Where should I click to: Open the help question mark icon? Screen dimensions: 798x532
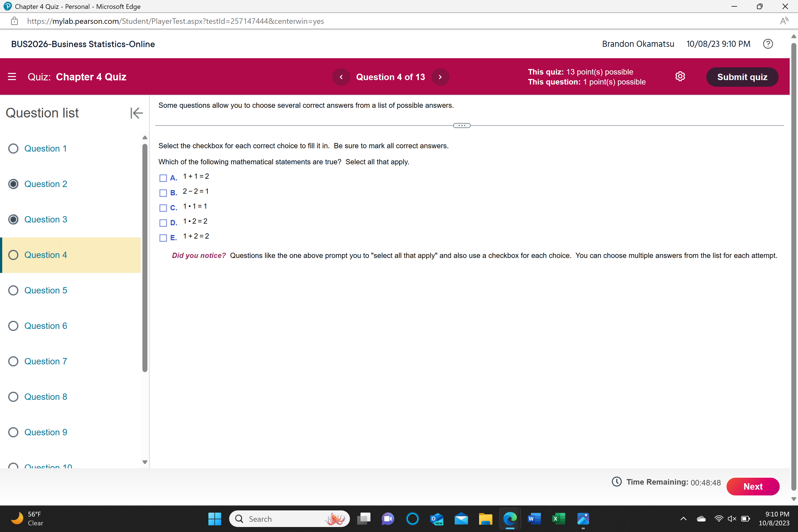click(768, 44)
